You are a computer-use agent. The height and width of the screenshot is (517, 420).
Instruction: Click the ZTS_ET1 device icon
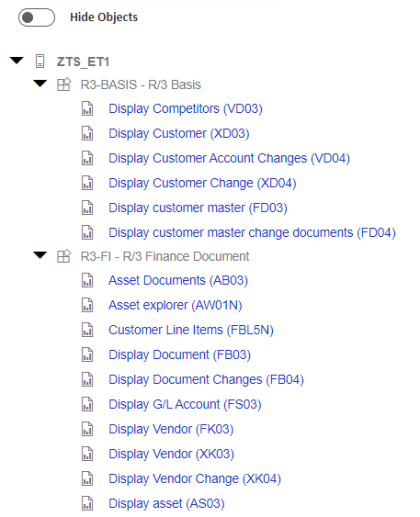pyautogui.click(x=40, y=61)
